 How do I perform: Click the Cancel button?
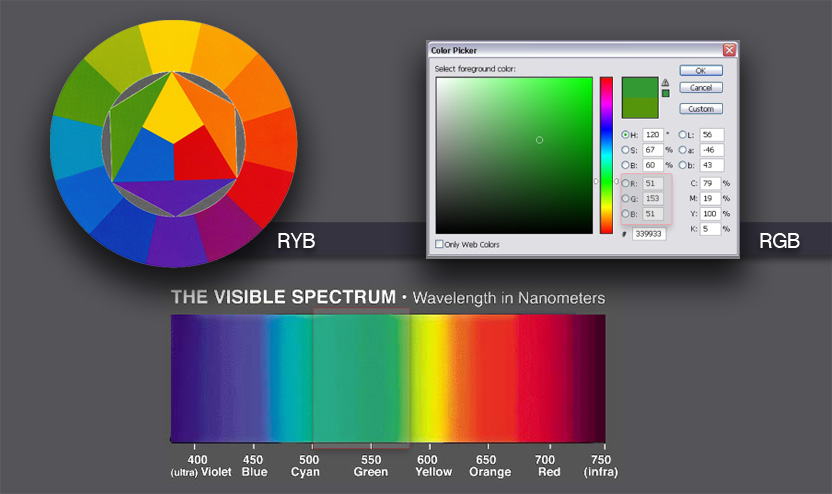(700, 88)
